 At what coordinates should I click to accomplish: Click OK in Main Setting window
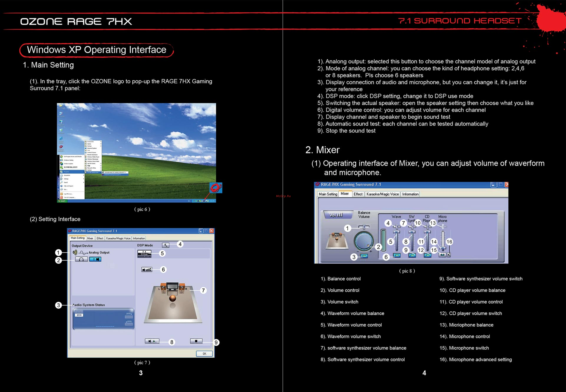tap(204, 354)
